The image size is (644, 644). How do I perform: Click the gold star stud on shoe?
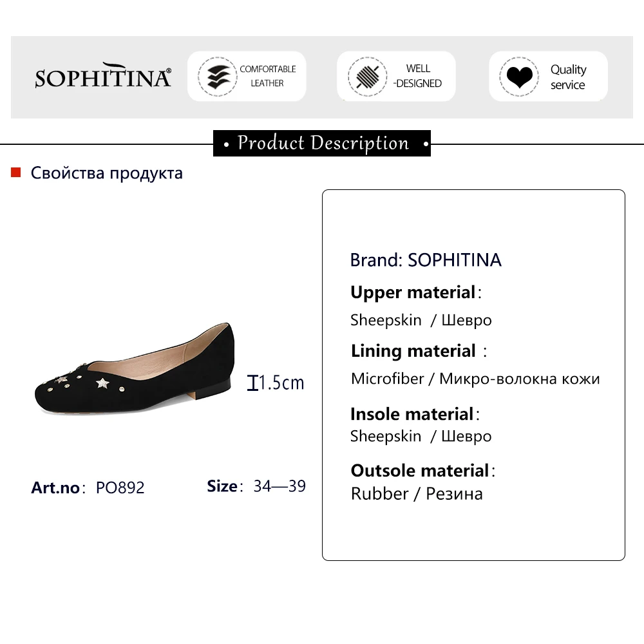[x=102, y=383]
